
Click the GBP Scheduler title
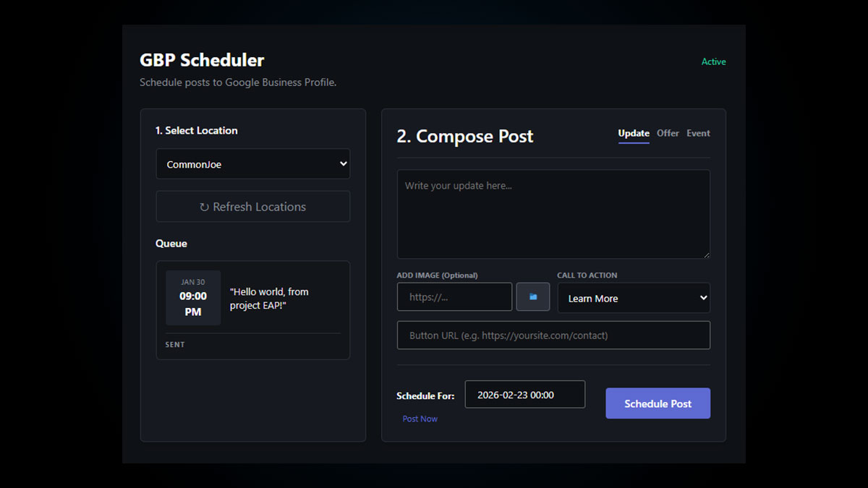pos(202,60)
